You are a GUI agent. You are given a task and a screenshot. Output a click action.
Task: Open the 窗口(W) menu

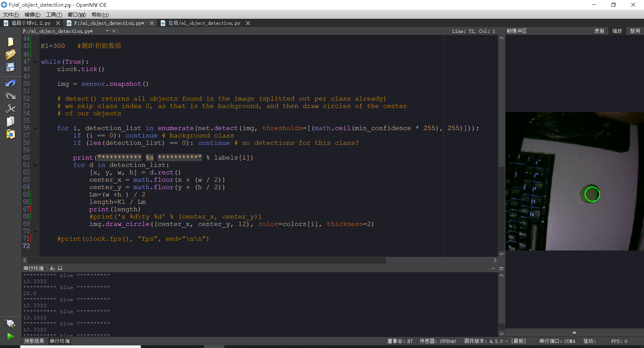tap(77, 14)
